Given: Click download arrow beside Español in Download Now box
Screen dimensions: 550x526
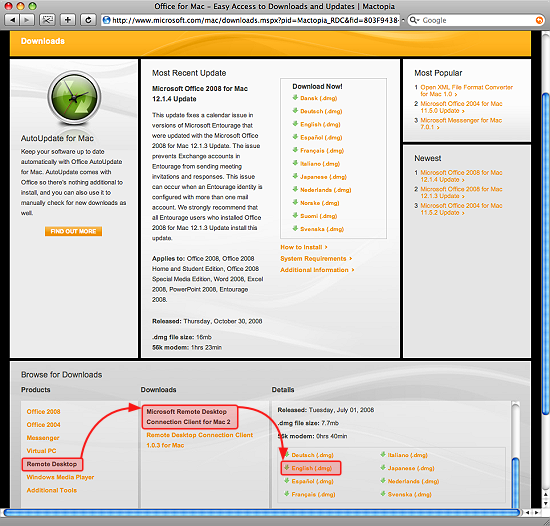Looking at the screenshot, I should click(295, 137).
